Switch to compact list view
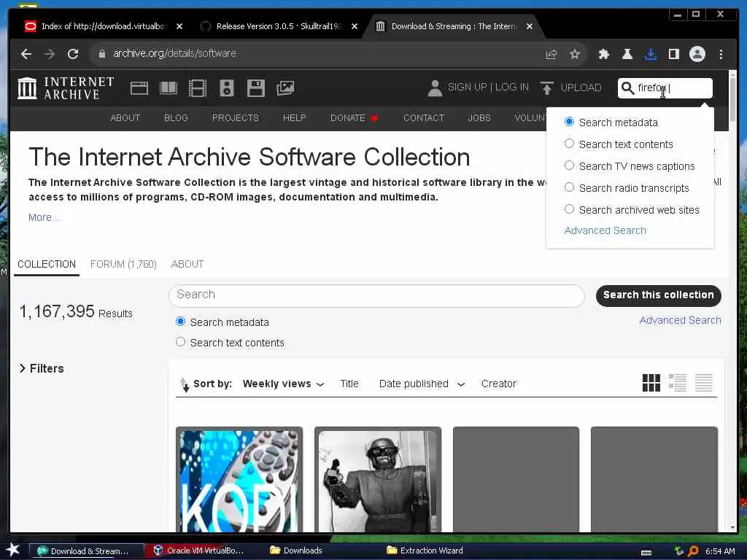Viewport: 747px width, 560px height. point(704,382)
